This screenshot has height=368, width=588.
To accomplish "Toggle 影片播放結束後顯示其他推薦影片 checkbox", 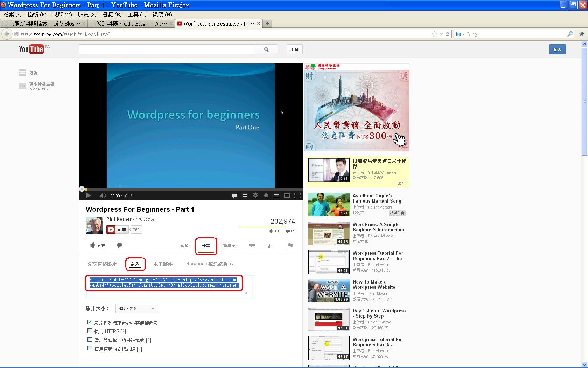I will click(x=90, y=322).
